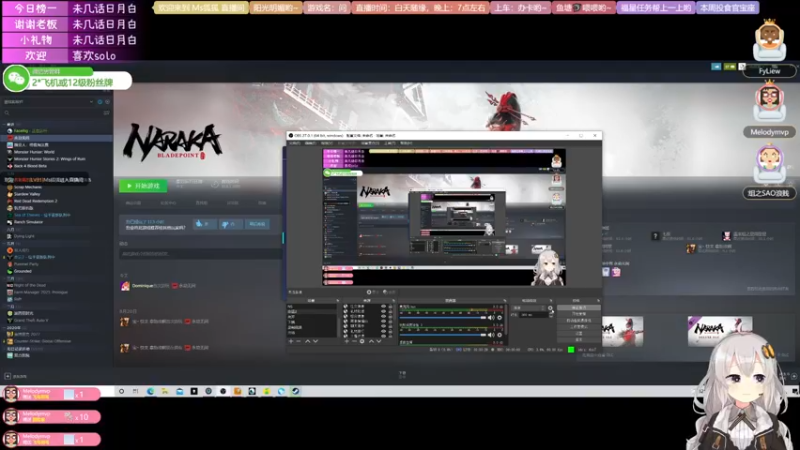Open the advanced filter icon in Steam library search
This screenshot has width=800, height=450.
(x=107, y=113)
